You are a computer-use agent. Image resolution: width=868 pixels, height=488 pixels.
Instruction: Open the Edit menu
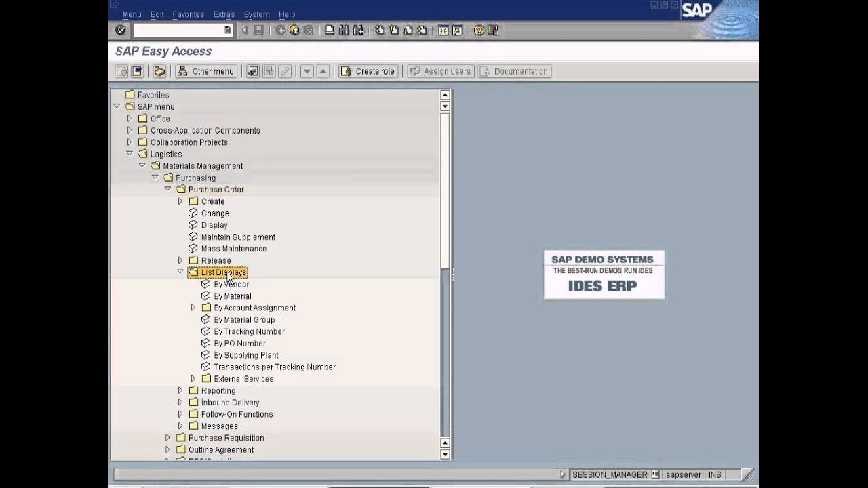pyautogui.click(x=157, y=14)
